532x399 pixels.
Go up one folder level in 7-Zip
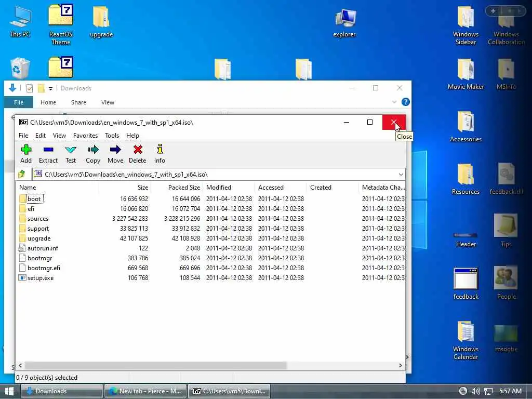click(22, 175)
